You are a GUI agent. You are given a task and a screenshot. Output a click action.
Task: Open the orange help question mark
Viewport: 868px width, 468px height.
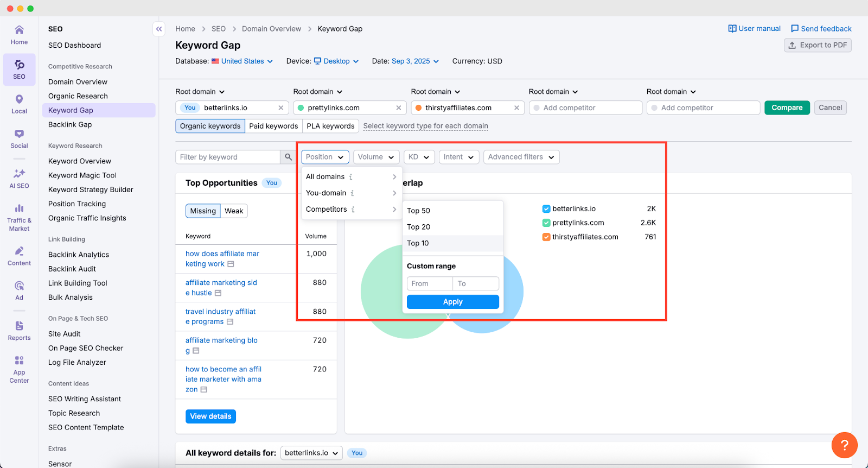coord(844,445)
